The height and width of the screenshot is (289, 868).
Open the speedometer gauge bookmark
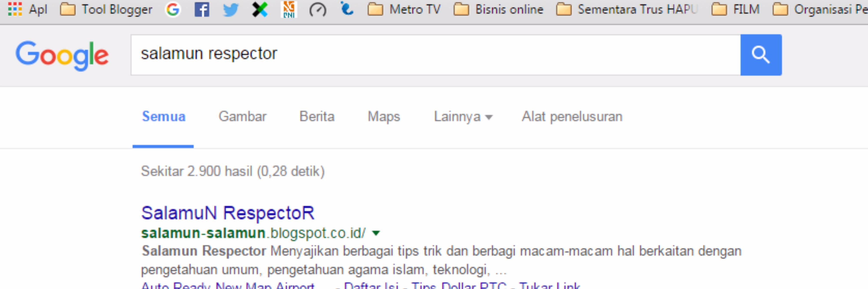[318, 10]
